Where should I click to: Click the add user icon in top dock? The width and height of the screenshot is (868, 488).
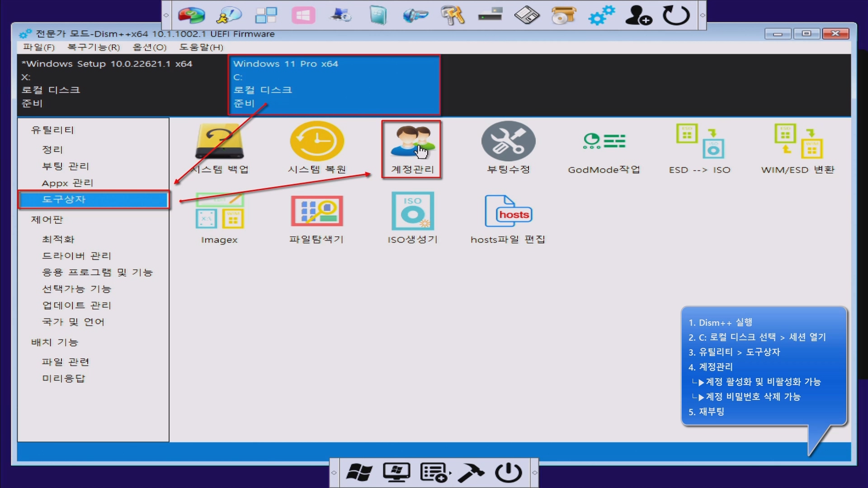click(639, 15)
